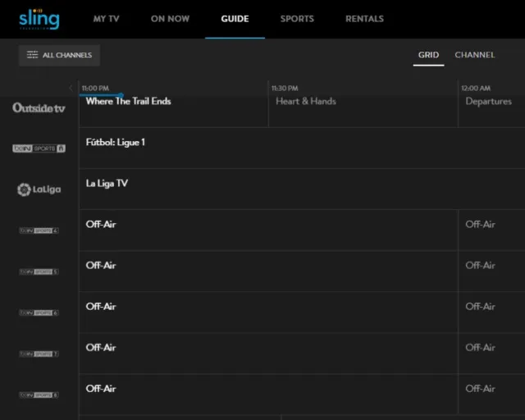
Task: Switch to Channel view
Action: pos(474,55)
